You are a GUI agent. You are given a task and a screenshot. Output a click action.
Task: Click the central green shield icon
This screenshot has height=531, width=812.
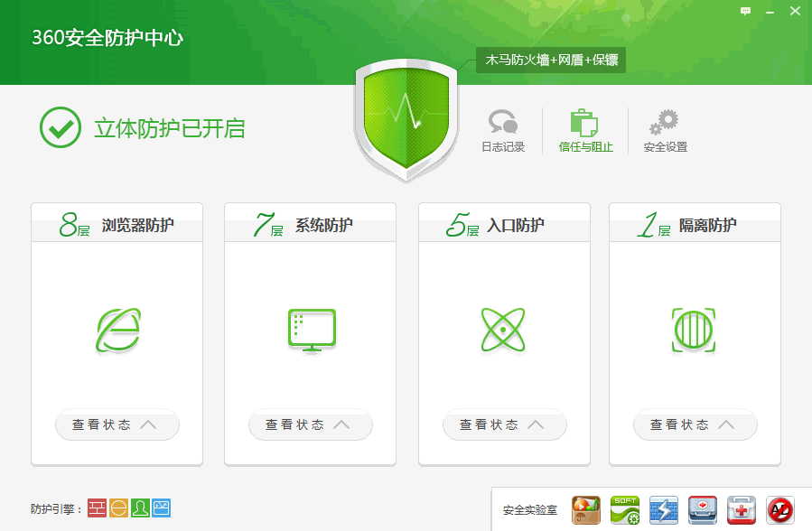coord(406,120)
